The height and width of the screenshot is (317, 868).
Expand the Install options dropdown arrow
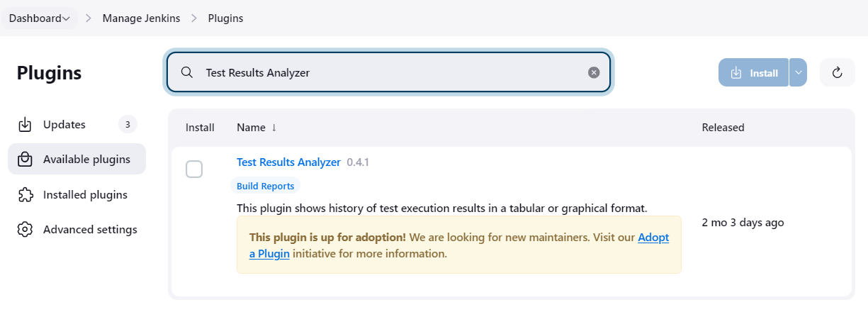pyautogui.click(x=799, y=72)
